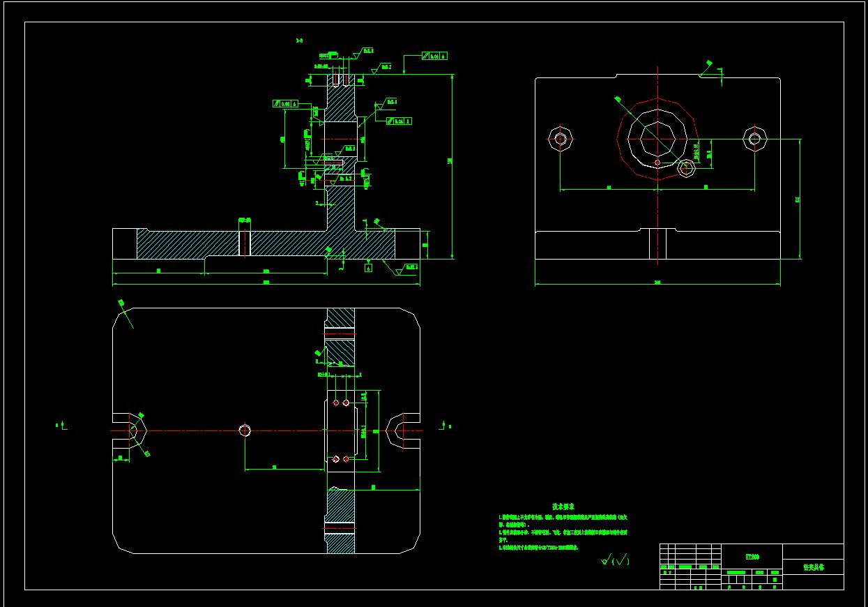Click the datum A box beneath section view
The image size is (868, 607).
(369, 267)
